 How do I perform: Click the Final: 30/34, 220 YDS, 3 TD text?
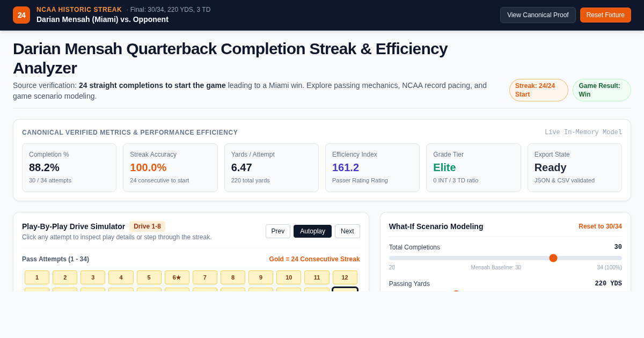click(x=170, y=10)
